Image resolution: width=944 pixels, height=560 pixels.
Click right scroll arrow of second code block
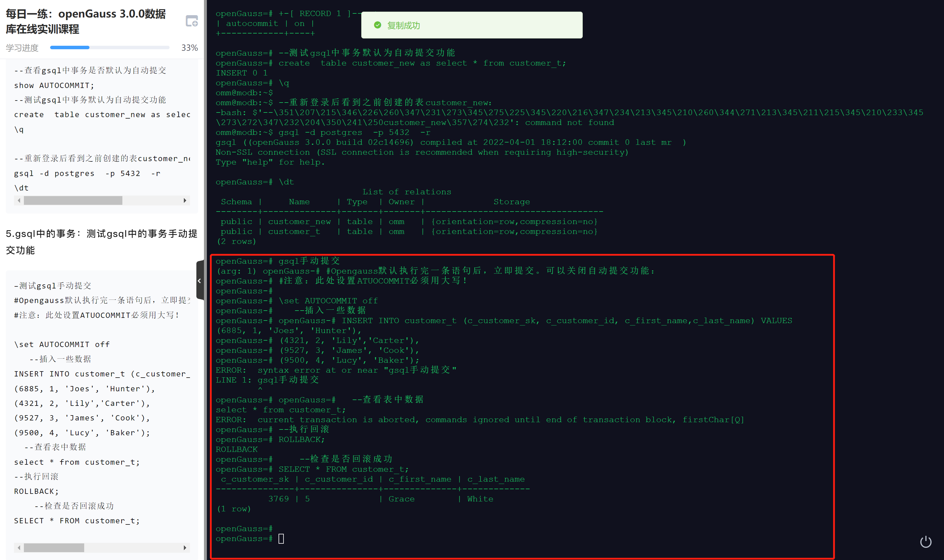[184, 547]
